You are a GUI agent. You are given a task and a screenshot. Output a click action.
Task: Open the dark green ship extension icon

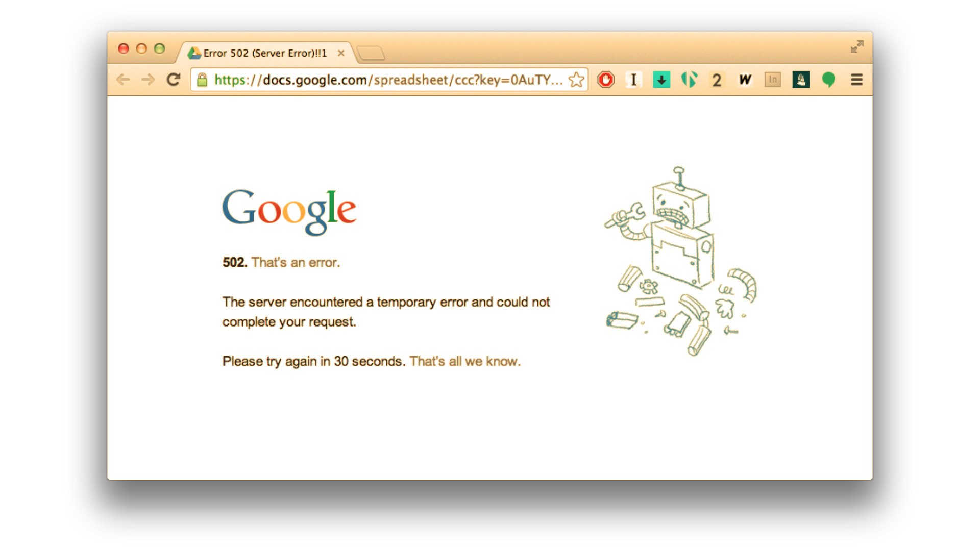(801, 80)
